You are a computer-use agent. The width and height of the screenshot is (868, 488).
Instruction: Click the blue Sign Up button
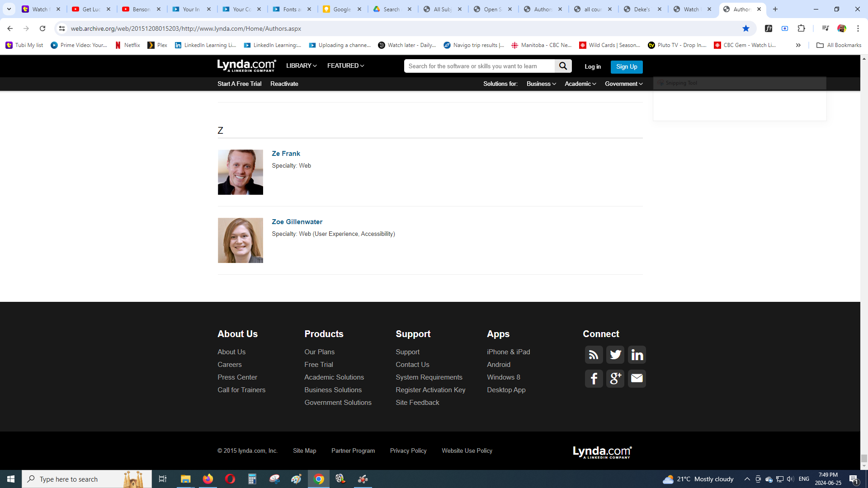tap(626, 66)
